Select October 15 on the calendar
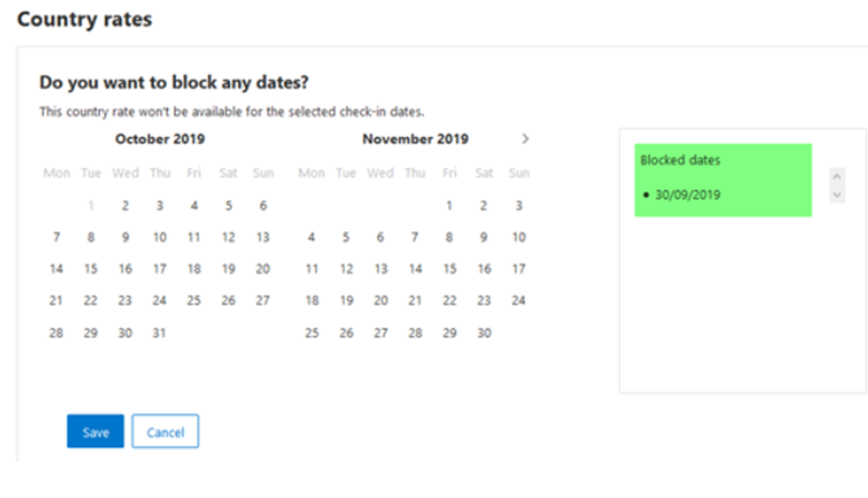Viewport: 868px width, 498px height. 90,269
